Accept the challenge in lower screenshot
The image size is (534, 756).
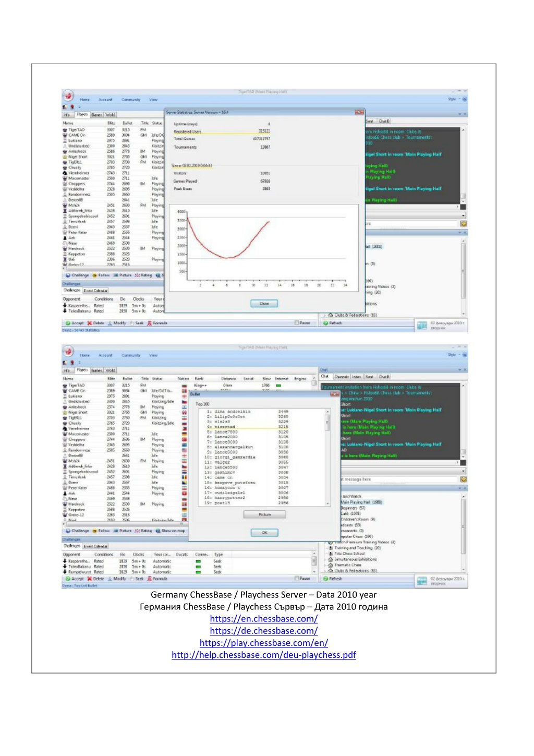[x=75, y=579]
